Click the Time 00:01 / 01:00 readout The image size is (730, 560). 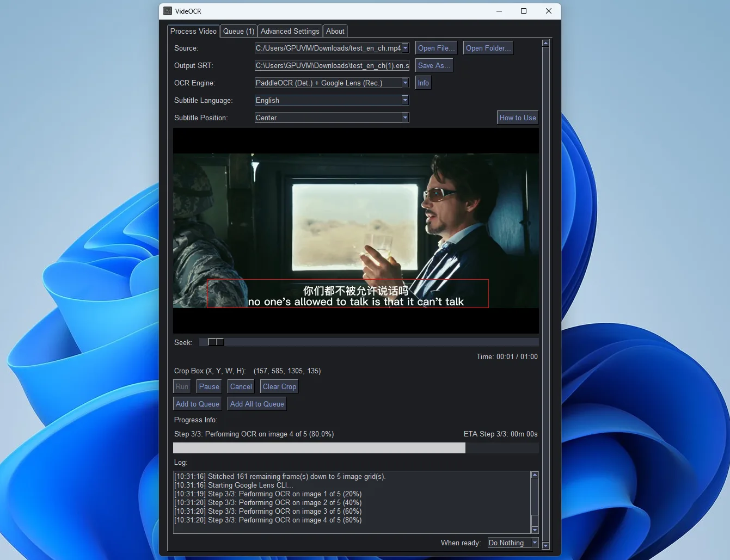pos(507,356)
